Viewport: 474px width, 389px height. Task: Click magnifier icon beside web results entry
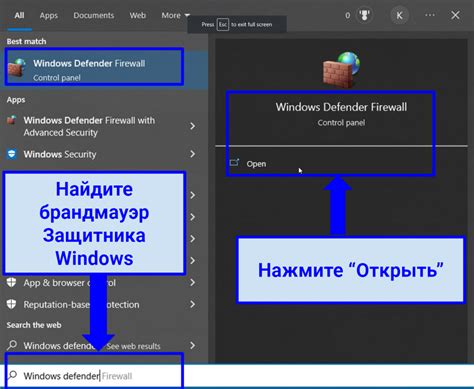tap(12, 344)
